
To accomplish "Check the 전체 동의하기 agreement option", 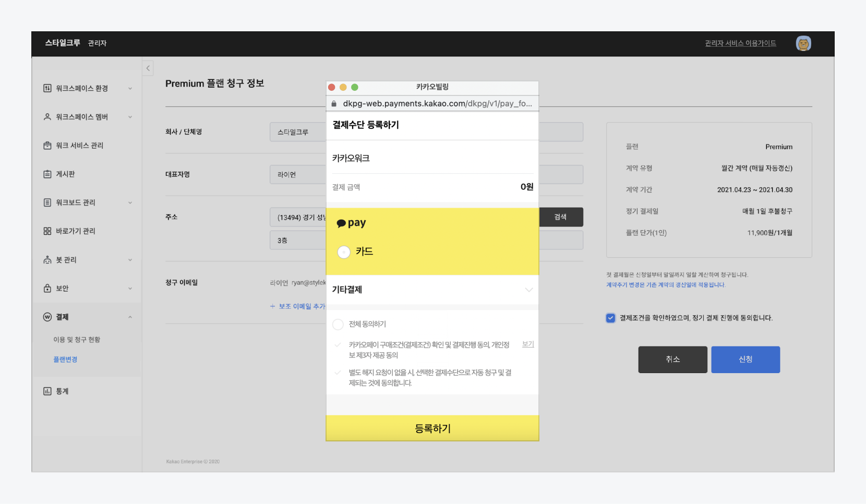I will 338,325.
